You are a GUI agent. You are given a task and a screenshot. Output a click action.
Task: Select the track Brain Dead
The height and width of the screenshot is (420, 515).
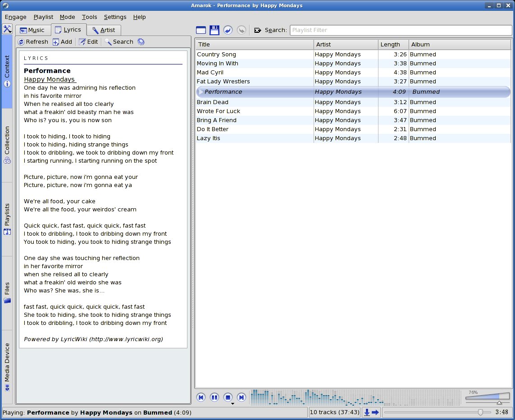click(353, 102)
